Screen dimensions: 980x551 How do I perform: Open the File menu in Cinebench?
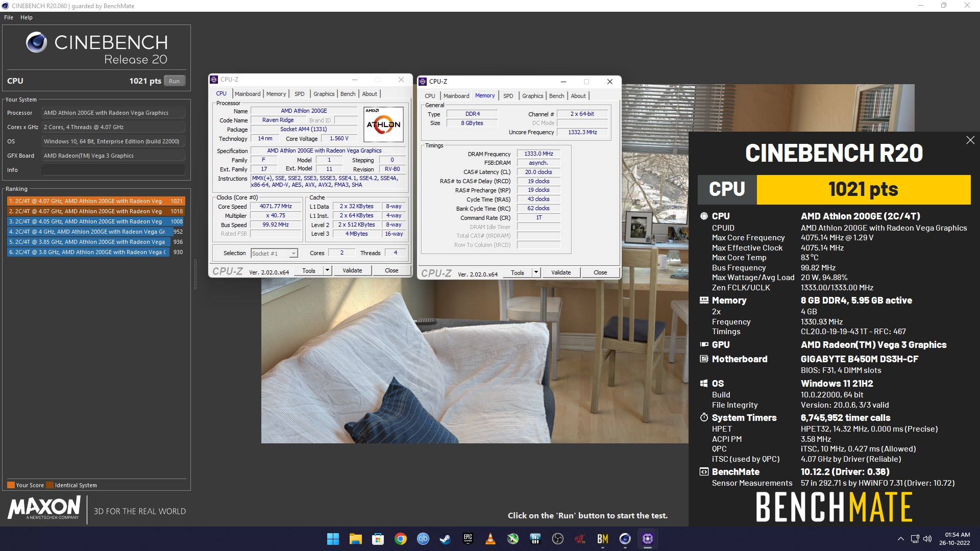pos(9,17)
